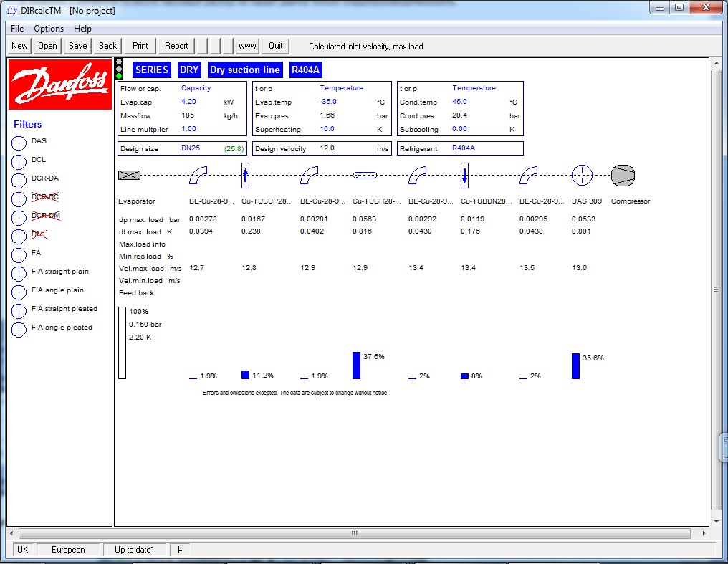Click the European status bar entry
This screenshot has width=728, height=564.
[x=68, y=550]
